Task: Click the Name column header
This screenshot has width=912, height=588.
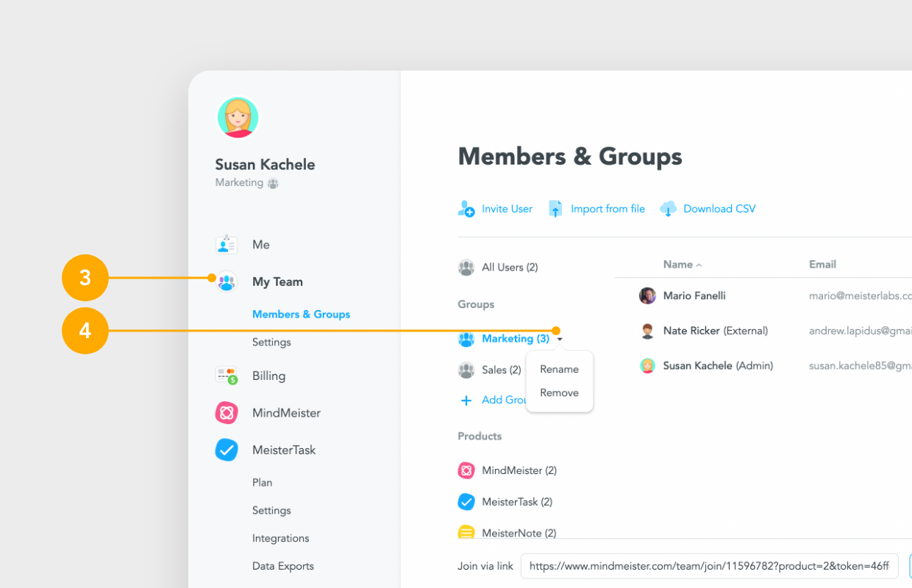Action: 678,265
